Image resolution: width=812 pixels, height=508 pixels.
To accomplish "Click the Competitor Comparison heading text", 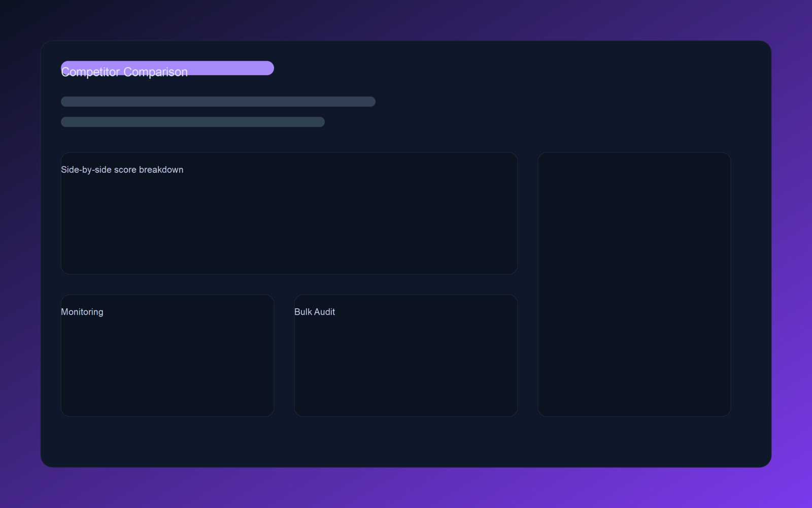I will tap(124, 72).
